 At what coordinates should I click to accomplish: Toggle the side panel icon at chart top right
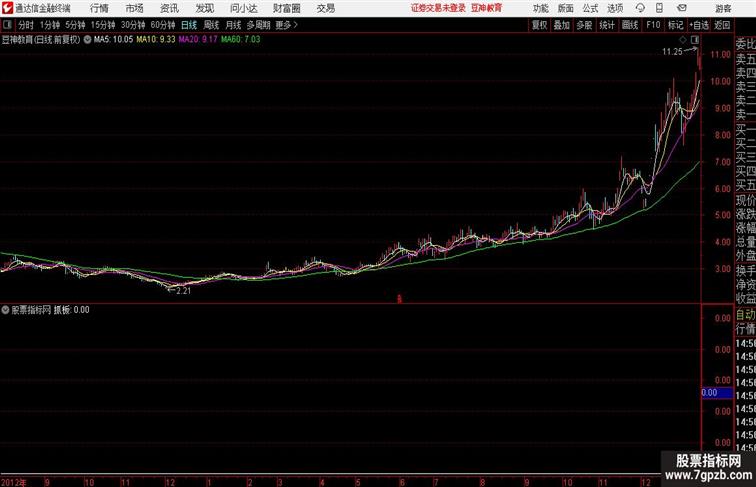click(695, 40)
